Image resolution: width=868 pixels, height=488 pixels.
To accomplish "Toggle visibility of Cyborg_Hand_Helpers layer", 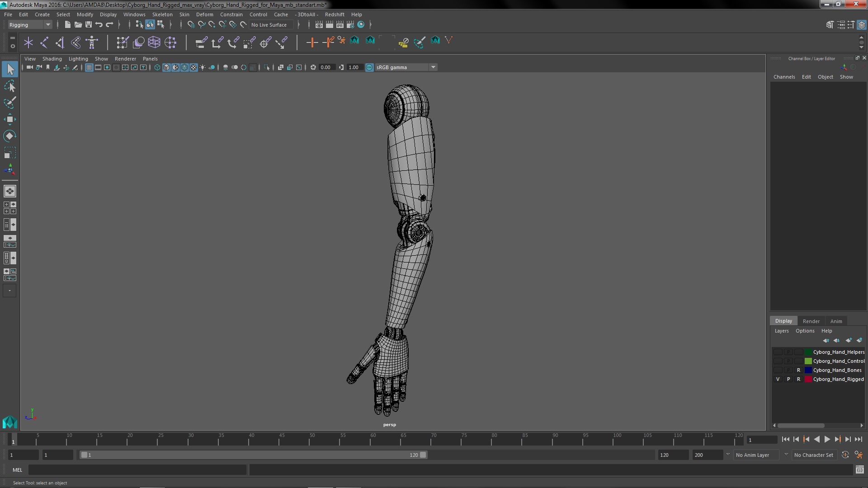I will pos(778,352).
